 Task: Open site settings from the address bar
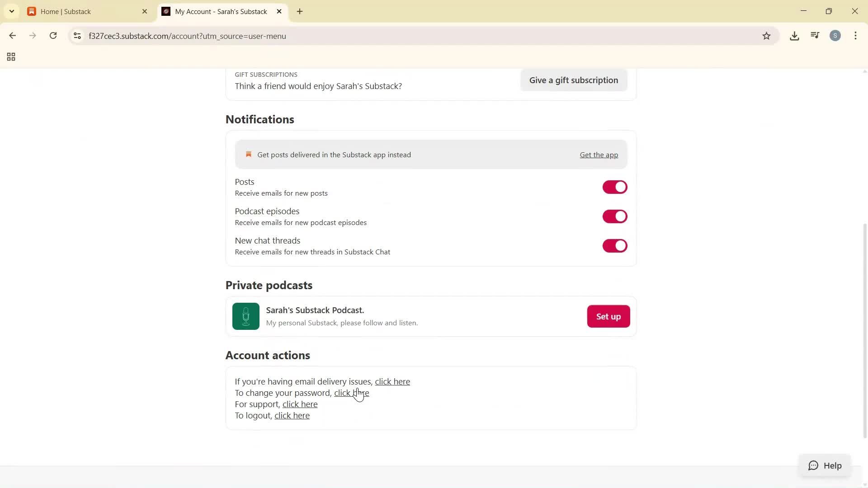(x=77, y=36)
